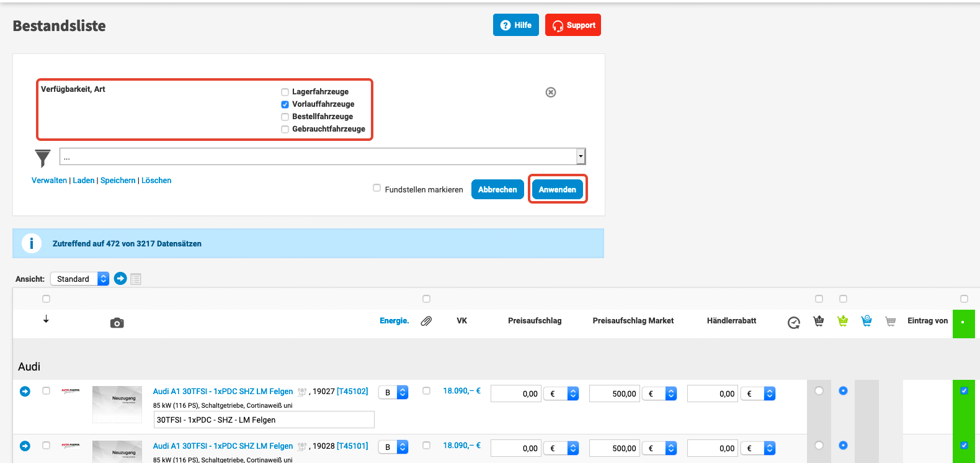980x463 pixels.
Task: Click the Speichern filter link
Action: click(x=118, y=181)
